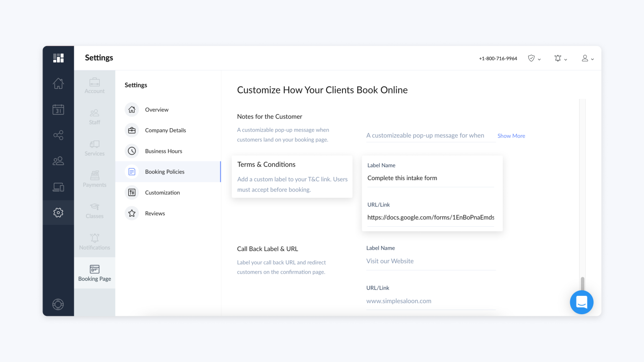
Task: Click the share network icon in the sidebar
Action: coord(58,135)
